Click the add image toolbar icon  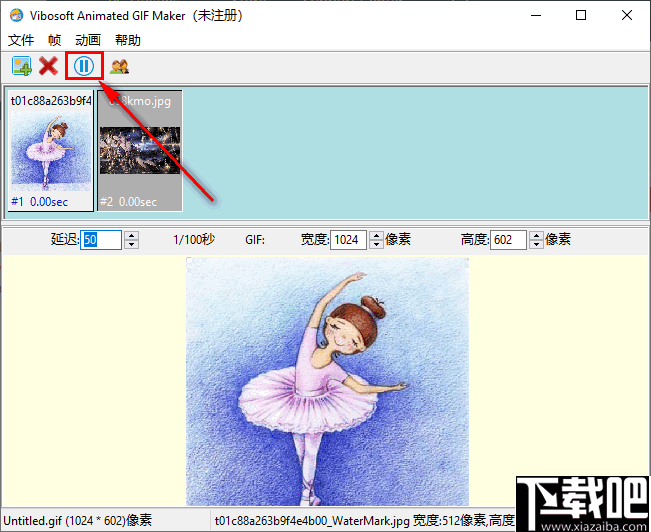point(22,66)
